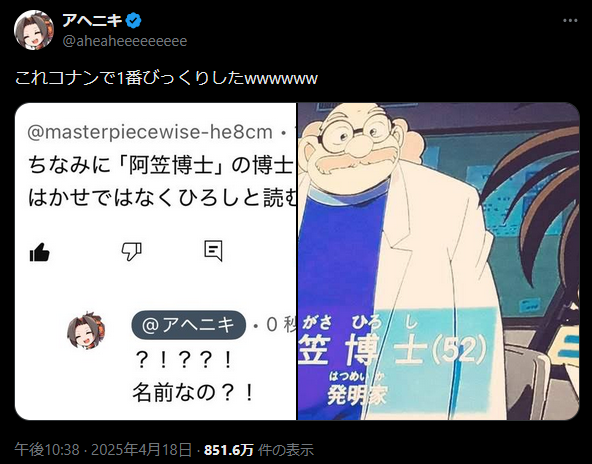The image size is (592, 464).
Task: Click the reply text 名前なの？！
Action: click(193, 393)
